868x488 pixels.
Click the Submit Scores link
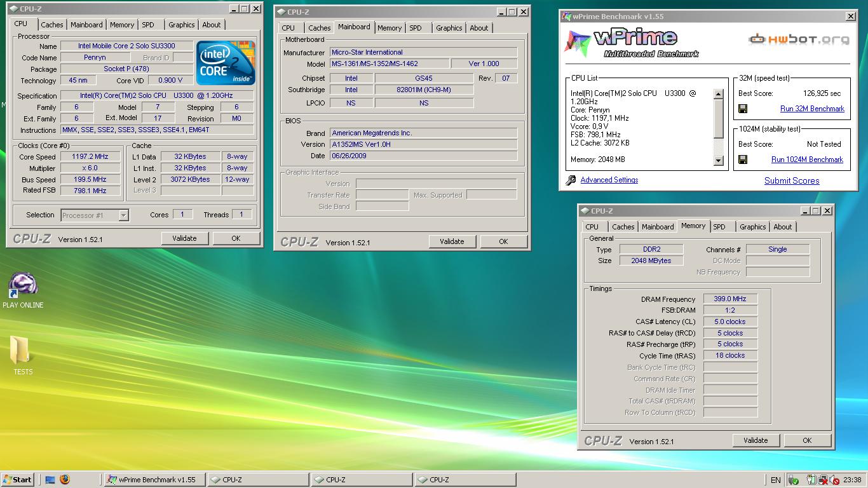(x=792, y=180)
